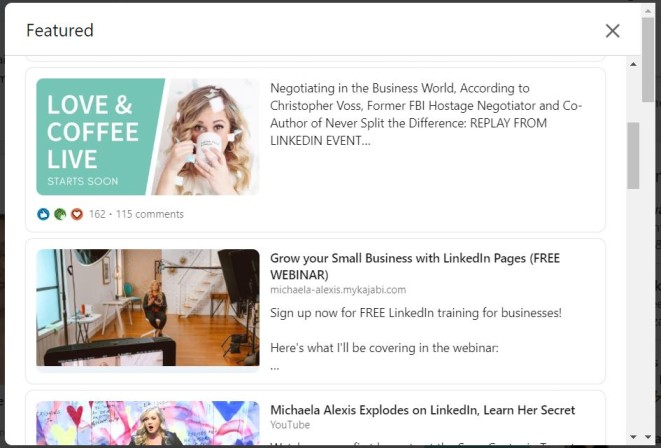Open the Negotiating in the Business World post
Screen dimensions: 661x448
click(x=426, y=114)
